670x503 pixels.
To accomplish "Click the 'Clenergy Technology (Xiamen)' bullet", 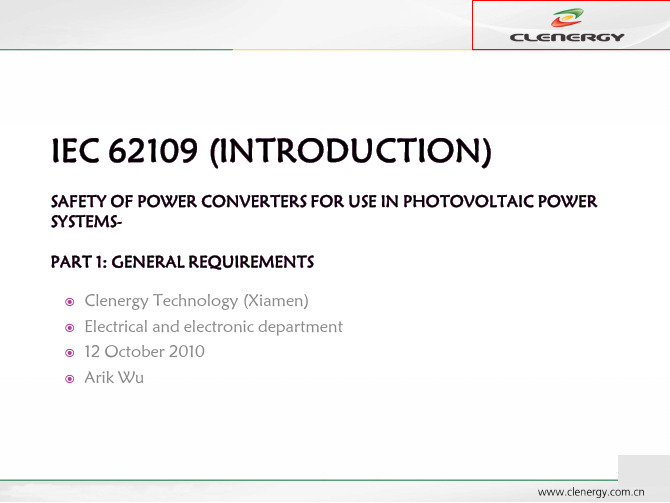I will click(x=196, y=301).
